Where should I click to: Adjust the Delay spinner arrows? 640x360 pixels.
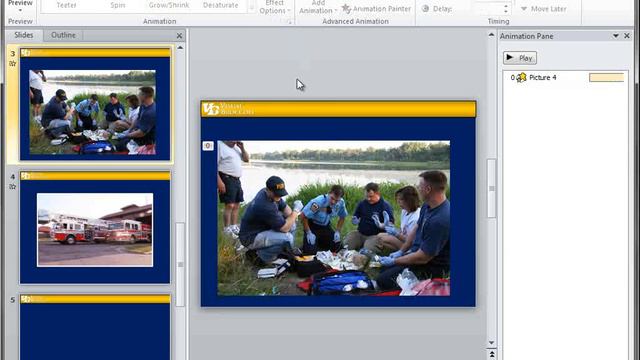click(506, 9)
